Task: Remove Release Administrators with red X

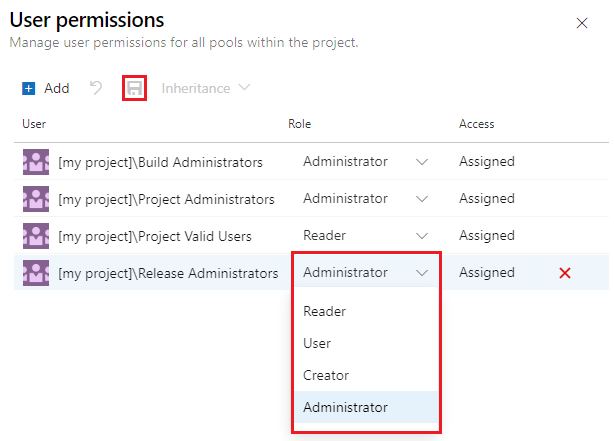Action: pos(564,273)
